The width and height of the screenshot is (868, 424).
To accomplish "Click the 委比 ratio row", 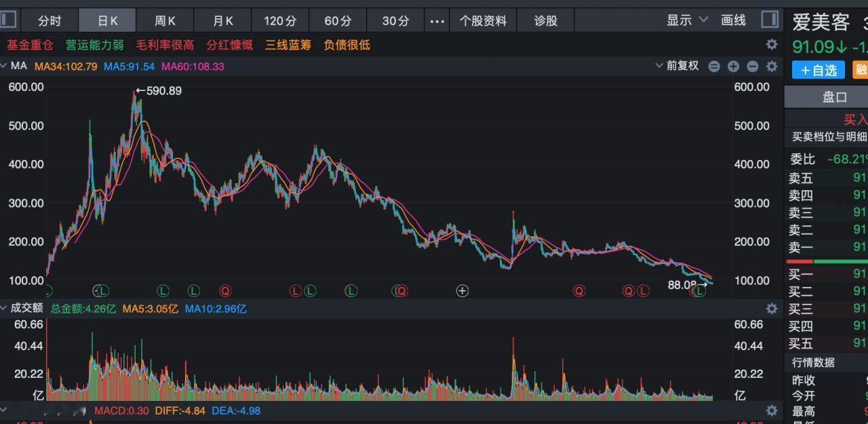I will click(827, 159).
